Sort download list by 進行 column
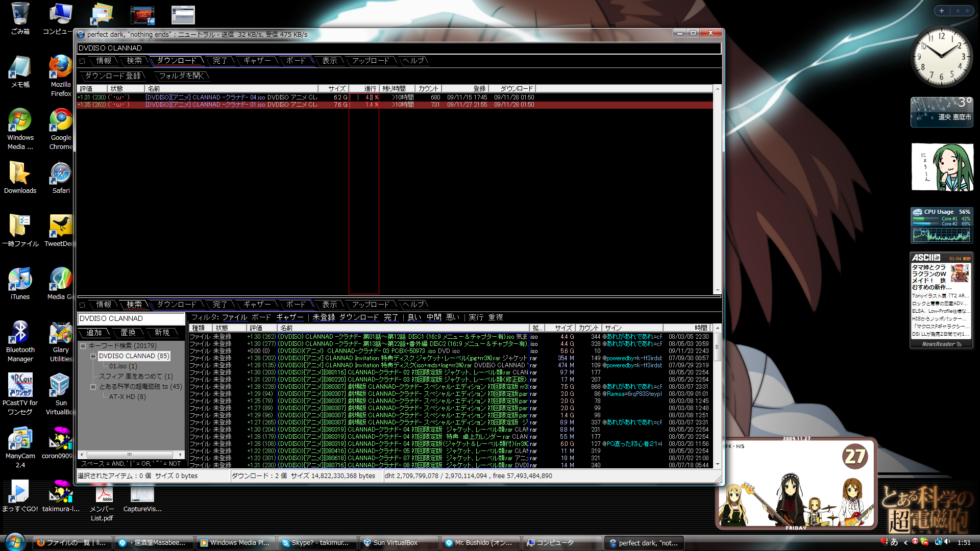The width and height of the screenshot is (980, 551). [364, 89]
